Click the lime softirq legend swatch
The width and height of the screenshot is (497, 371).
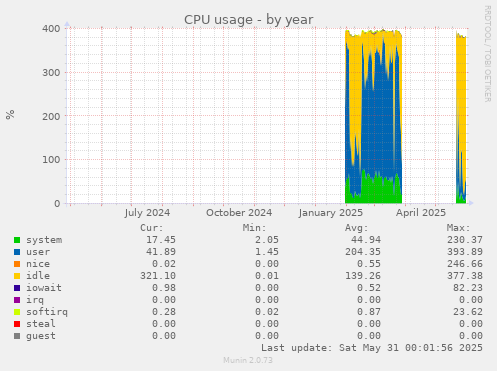[x=17, y=312]
